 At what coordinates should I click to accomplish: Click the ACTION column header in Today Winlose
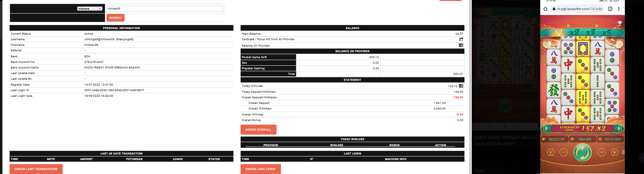tap(441, 145)
